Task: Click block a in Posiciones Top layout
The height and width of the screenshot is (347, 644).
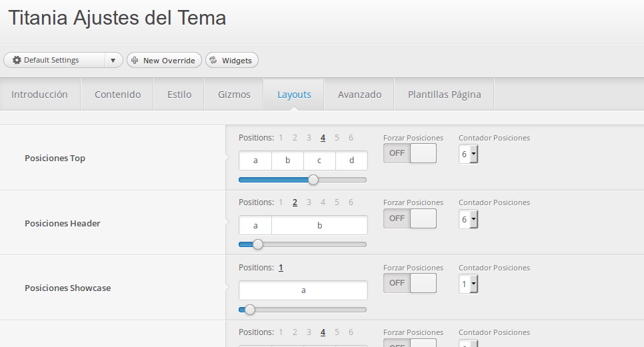Action: (255, 161)
